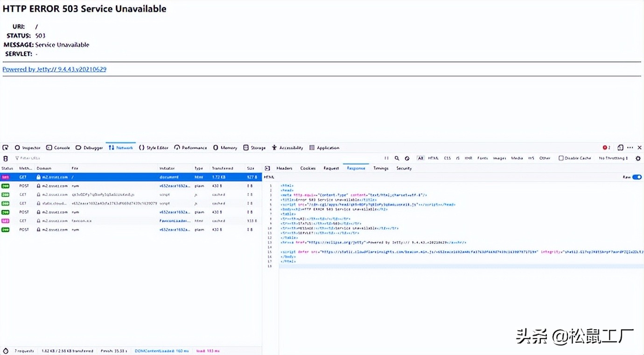Click the red error count indicator
Viewport: 644px width, 355px height.
[x=606, y=148]
